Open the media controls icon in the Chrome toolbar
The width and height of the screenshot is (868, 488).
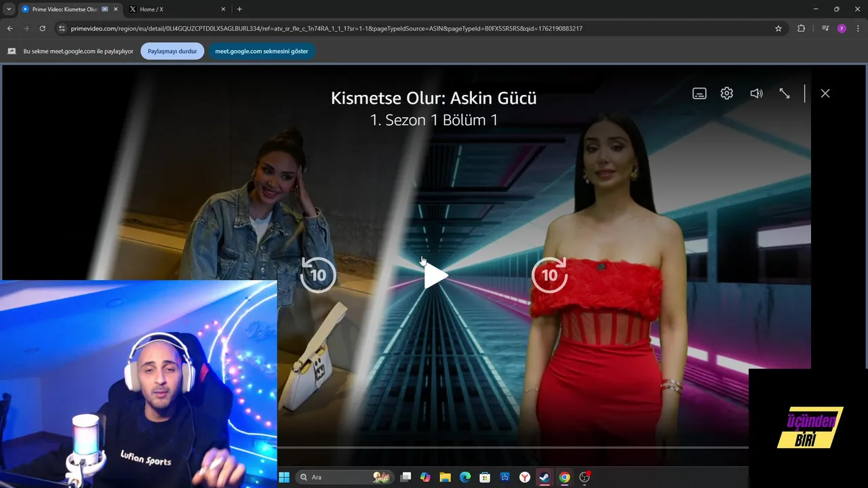825,28
